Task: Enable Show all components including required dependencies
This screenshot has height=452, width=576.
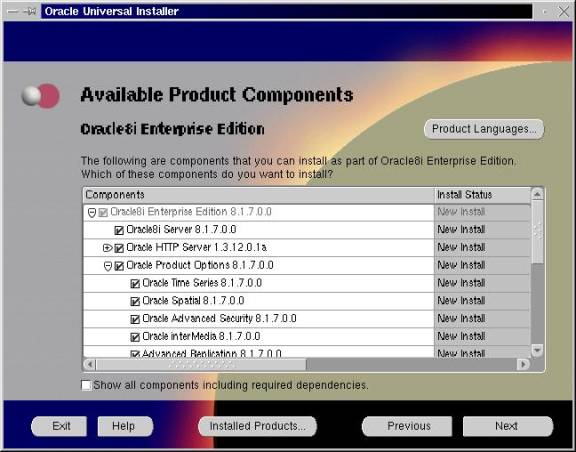Action: click(86, 385)
